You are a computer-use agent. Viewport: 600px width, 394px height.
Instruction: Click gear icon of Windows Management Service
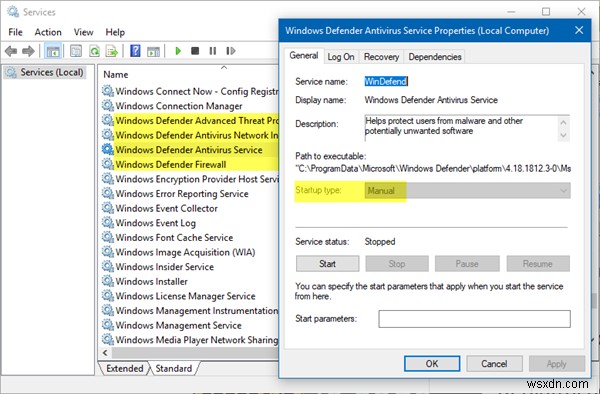(108, 325)
